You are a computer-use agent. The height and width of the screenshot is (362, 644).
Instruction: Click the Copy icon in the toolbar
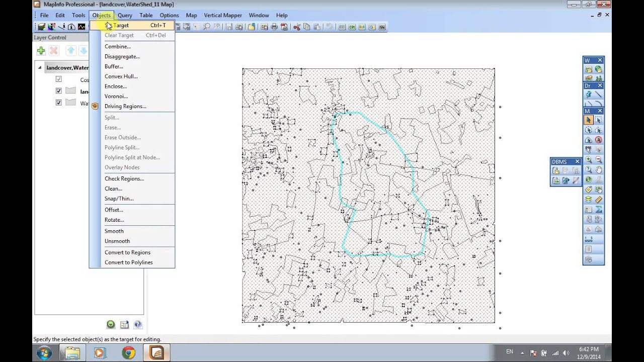click(x=307, y=27)
